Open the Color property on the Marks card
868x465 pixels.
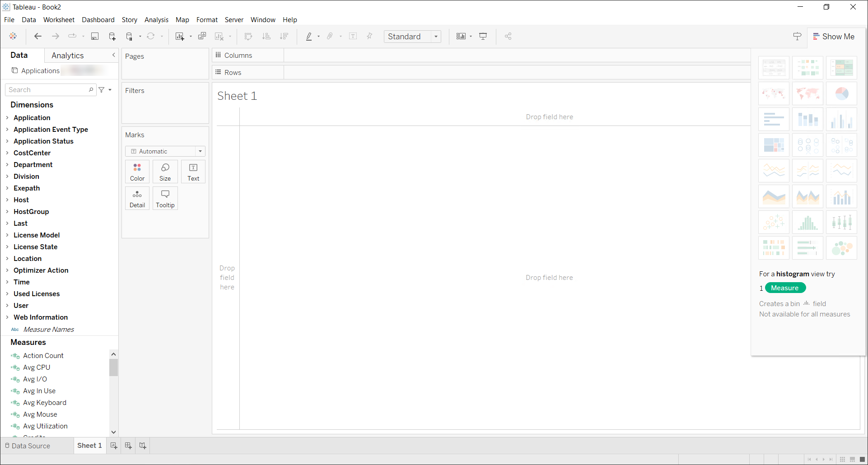point(137,172)
